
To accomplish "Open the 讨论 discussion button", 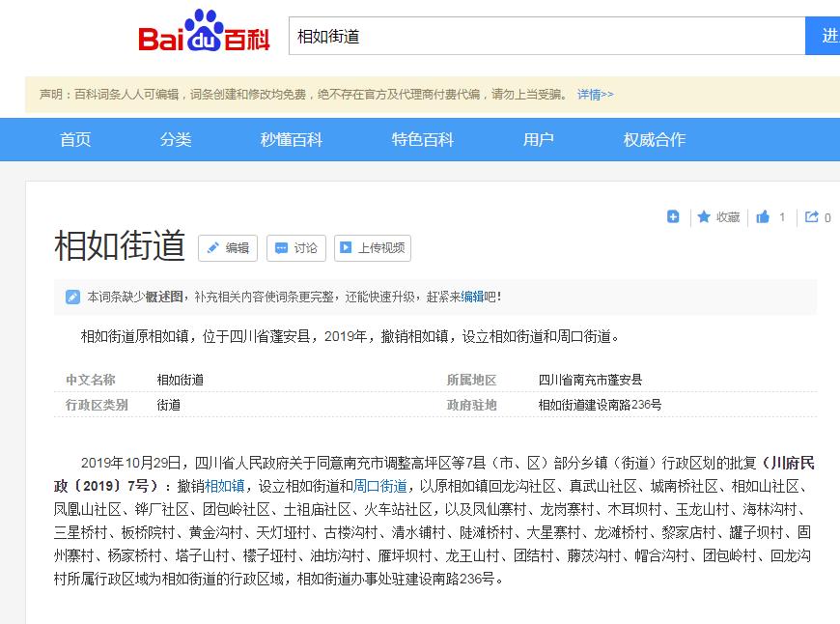I will tap(296, 248).
